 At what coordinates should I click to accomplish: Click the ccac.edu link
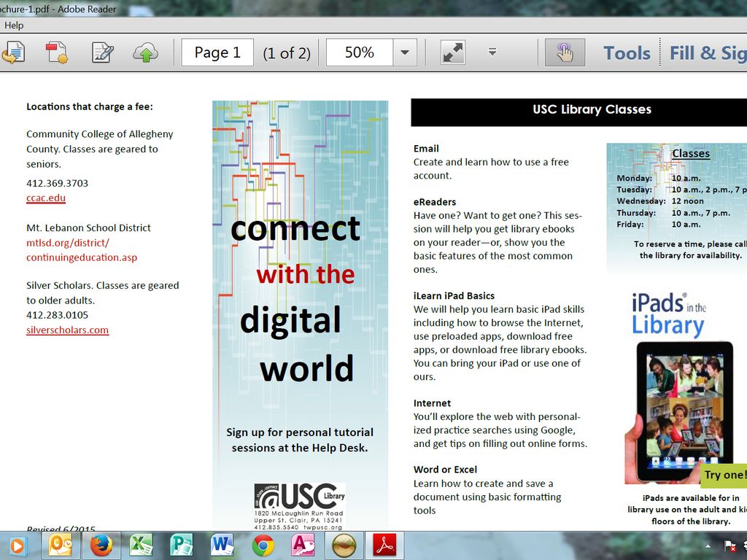click(46, 198)
